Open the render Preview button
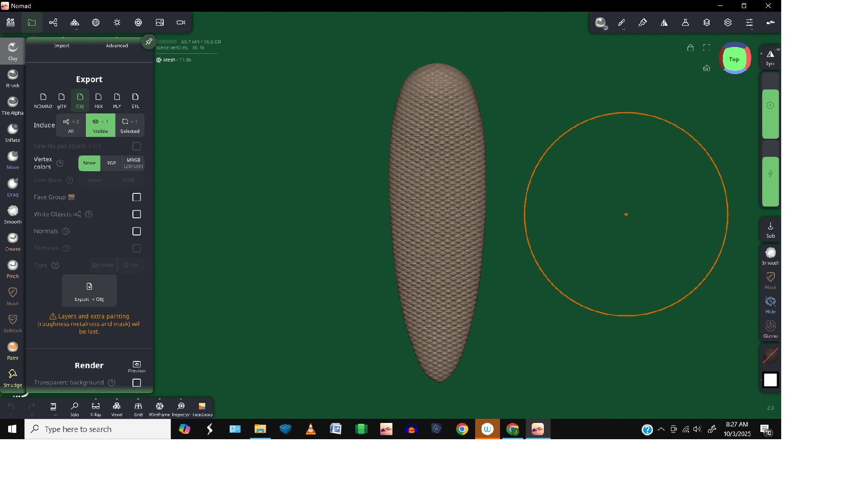Screen dimensions: 868x488 137,366
